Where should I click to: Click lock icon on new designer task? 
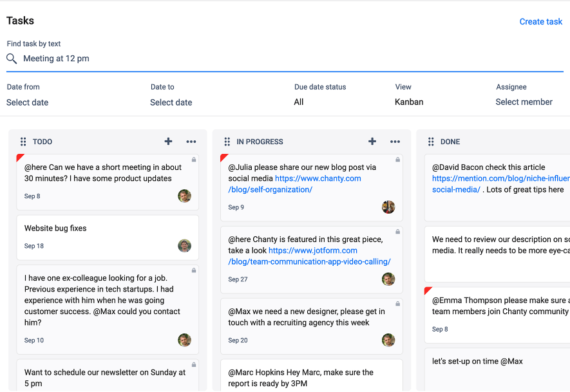397,303
